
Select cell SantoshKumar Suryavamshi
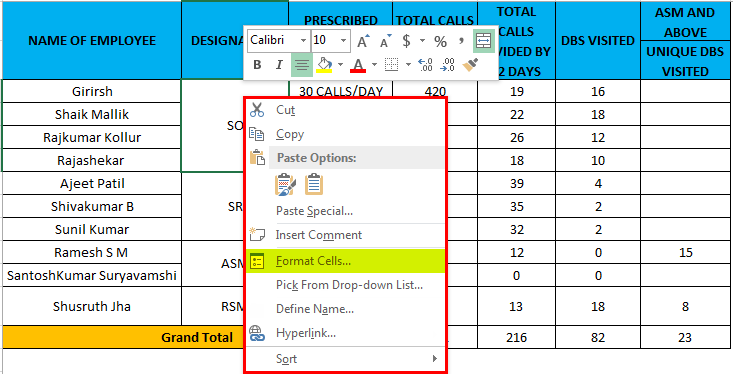(x=92, y=275)
